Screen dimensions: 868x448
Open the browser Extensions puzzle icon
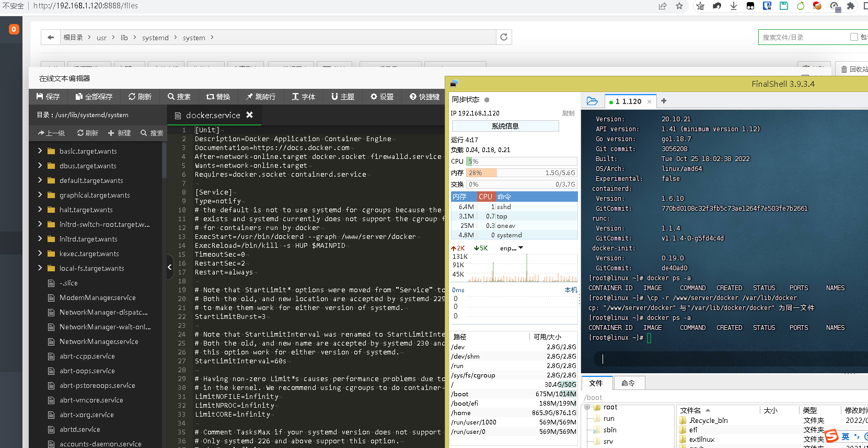[851, 6]
